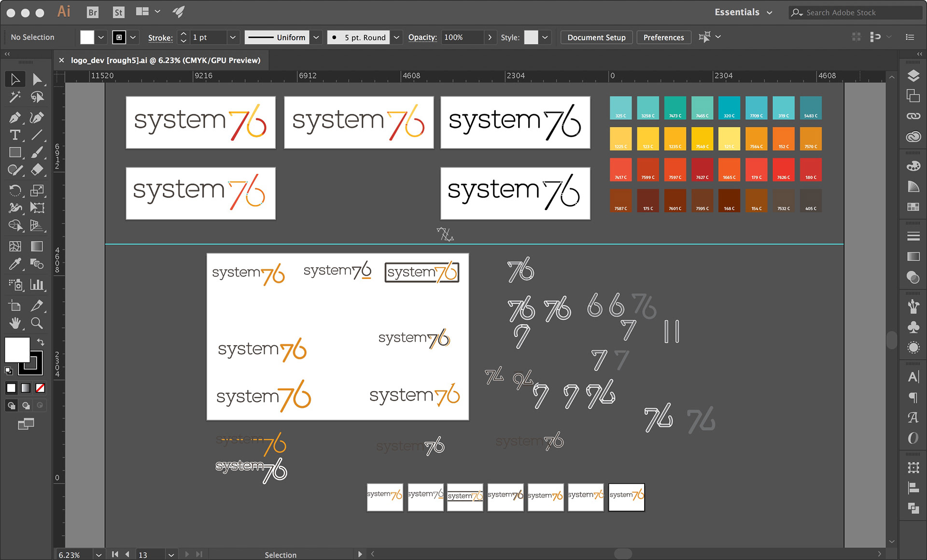The height and width of the screenshot is (560, 927).
Task: Change the screen mode button
Action: click(x=26, y=424)
